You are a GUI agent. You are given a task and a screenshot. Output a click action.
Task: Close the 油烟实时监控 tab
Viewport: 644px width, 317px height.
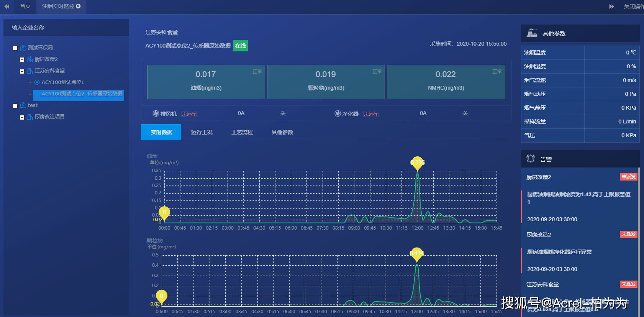(79, 6)
